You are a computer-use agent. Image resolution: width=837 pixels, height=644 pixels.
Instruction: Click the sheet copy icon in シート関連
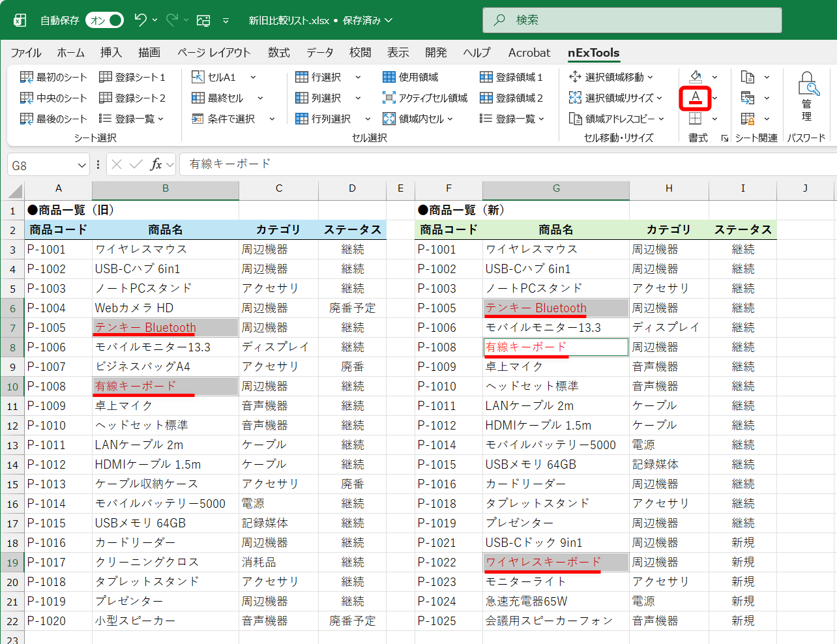click(748, 77)
